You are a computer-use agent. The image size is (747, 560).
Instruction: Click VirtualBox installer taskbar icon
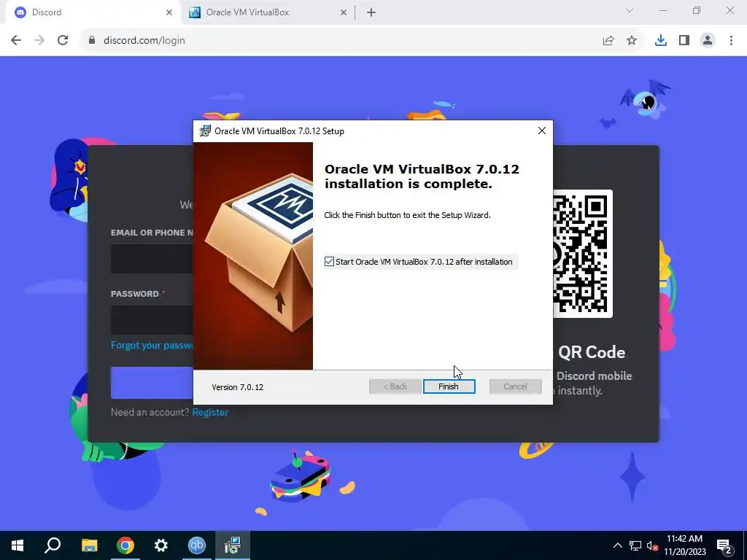click(233, 545)
